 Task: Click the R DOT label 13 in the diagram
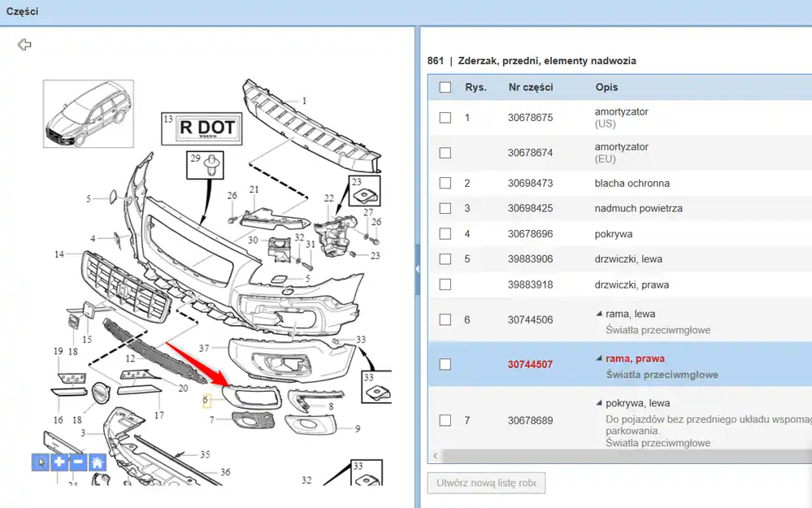tap(201, 128)
